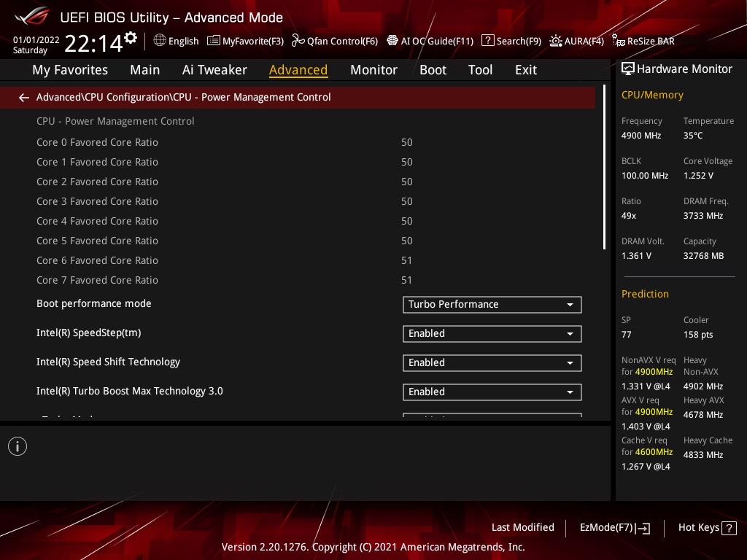The height and width of the screenshot is (560, 747).
Task: Open Intel Speed Shift Technology dropdown
Action: (x=492, y=363)
